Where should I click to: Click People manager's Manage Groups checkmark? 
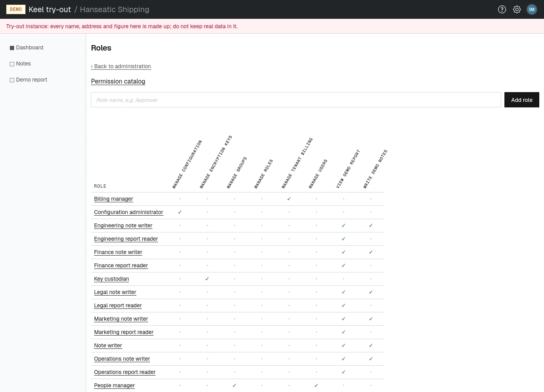click(234, 385)
